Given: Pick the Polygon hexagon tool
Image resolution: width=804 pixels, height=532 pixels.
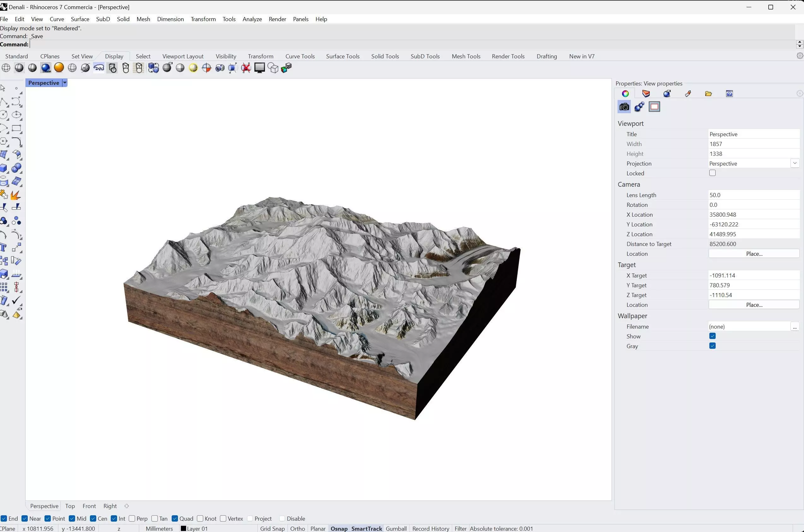Looking at the screenshot, I should [x=4, y=142].
